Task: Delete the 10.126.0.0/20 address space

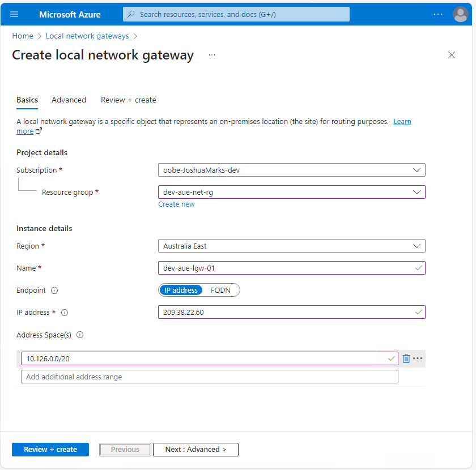Action: (x=407, y=358)
